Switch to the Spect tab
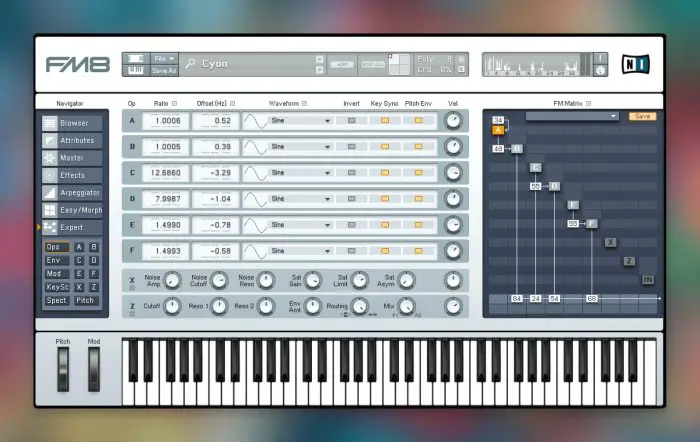The image size is (700, 442). [x=57, y=300]
